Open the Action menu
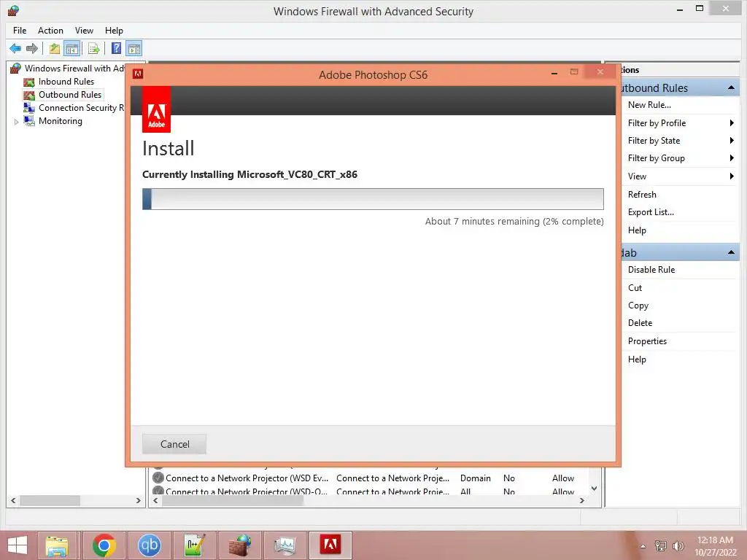This screenshot has height=560, width=747. (50, 31)
